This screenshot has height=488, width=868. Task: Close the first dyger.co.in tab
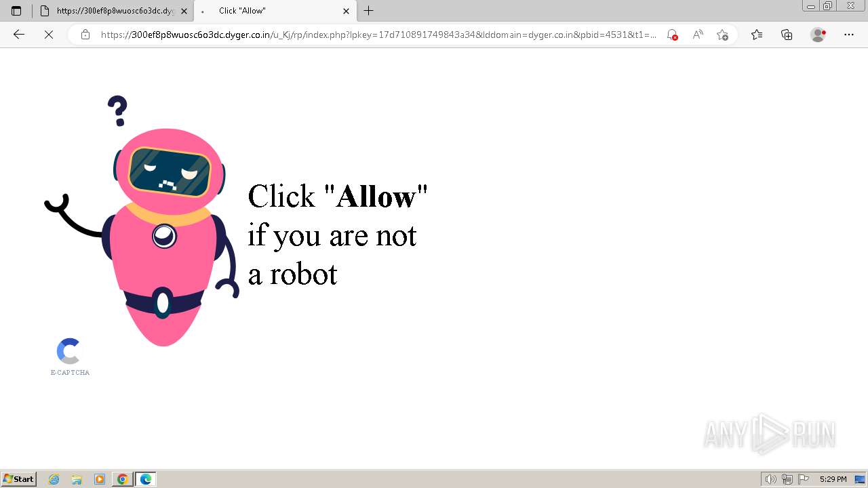click(184, 11)
